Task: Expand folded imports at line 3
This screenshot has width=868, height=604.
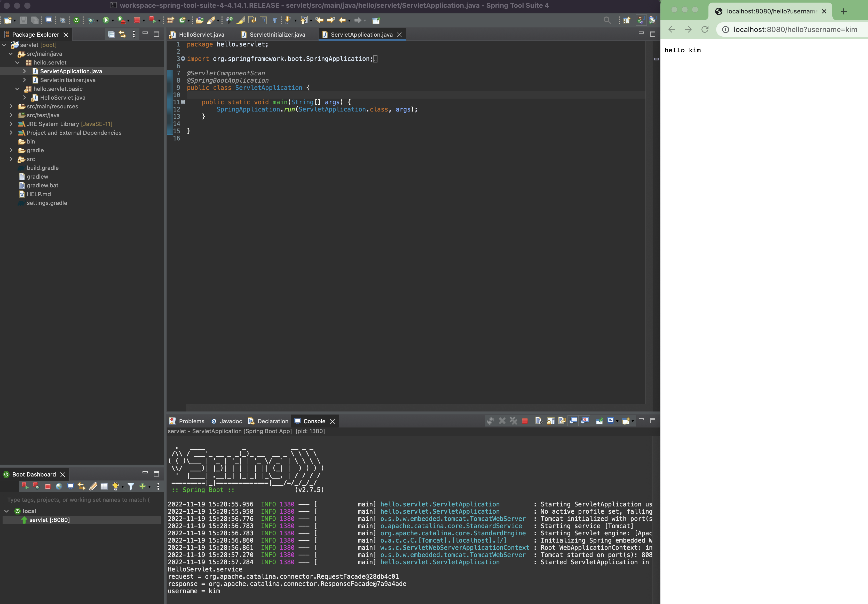Action: (x=183, y=59)
